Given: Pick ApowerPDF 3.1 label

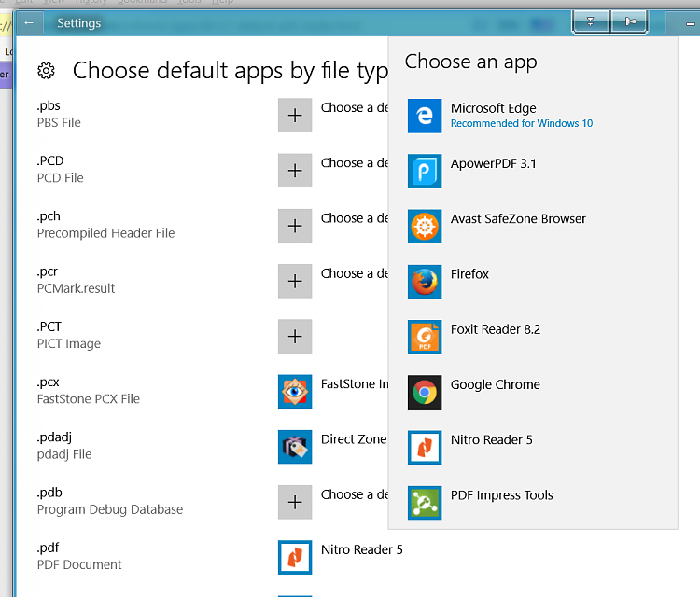Looking at the screenshot, I should coord(494,164).
